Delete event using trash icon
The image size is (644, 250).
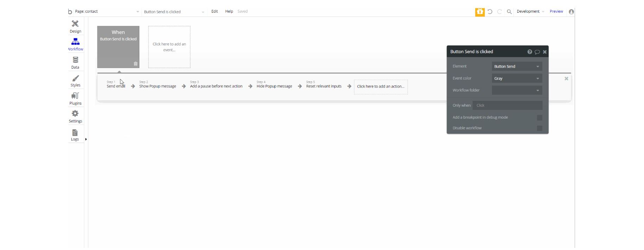(x=135, y=64)
